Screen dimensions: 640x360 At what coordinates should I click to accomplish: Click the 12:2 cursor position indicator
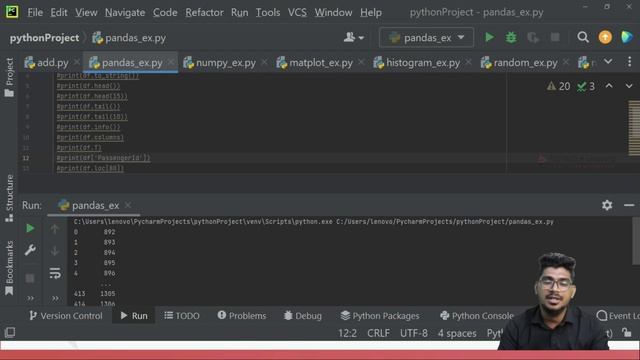[347, 333]
